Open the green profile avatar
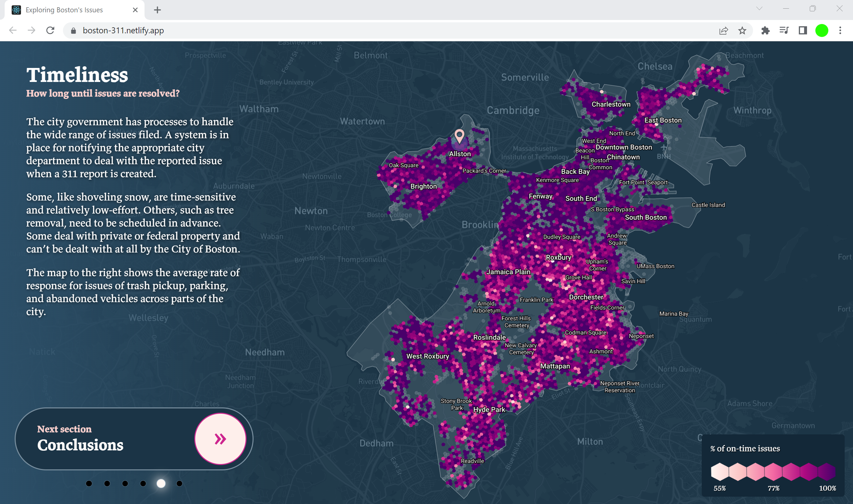Image resolution: width=853 pixels, height=504 pixels. point(821,31)
